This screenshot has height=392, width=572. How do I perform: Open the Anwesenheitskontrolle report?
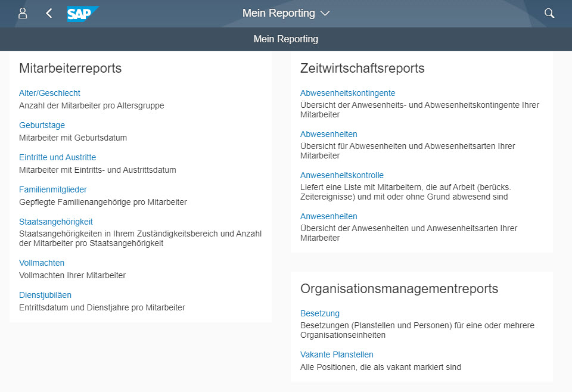coord(342,175)
